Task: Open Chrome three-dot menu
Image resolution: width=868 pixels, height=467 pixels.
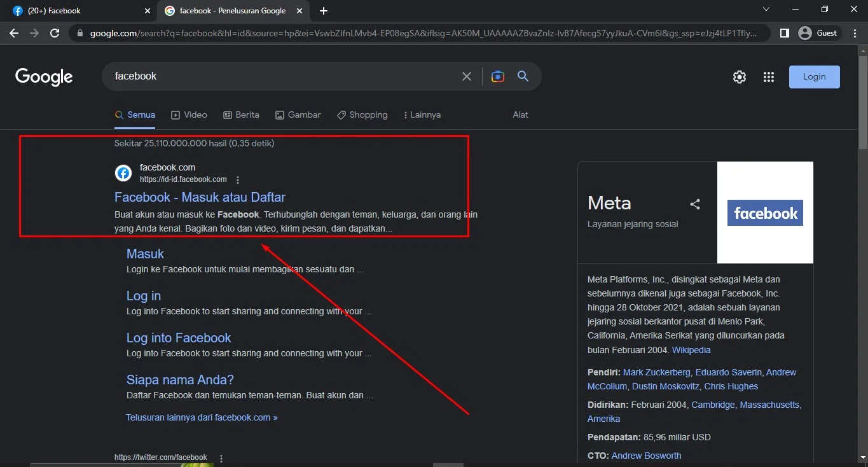Action: tap(855, 33)
